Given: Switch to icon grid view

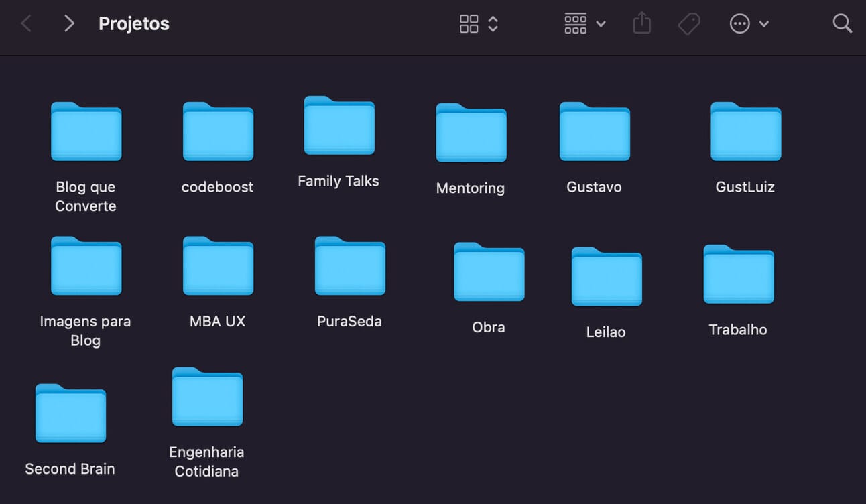Looking at the screenshot, I should pyautogui.click(x=469, y=24).
